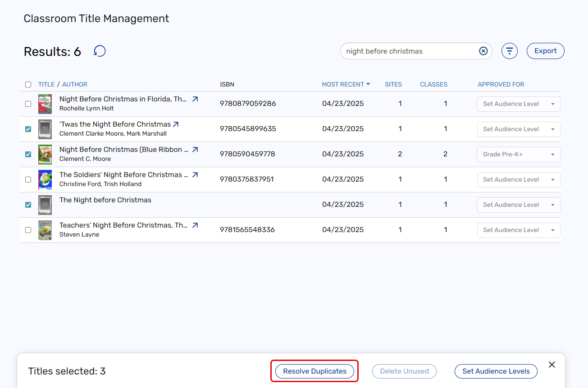Sort by MOST RECENT column header
588x388 pixels.
pos(343,84)
